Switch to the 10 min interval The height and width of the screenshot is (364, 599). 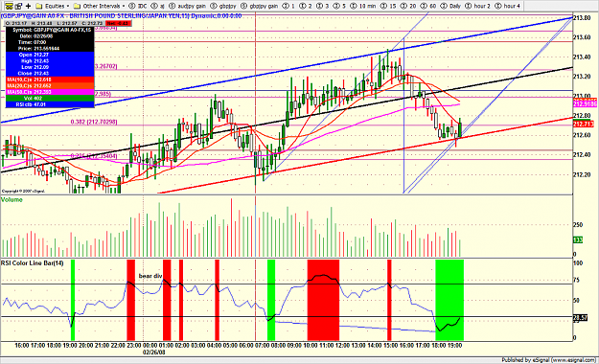pos(362,6)
